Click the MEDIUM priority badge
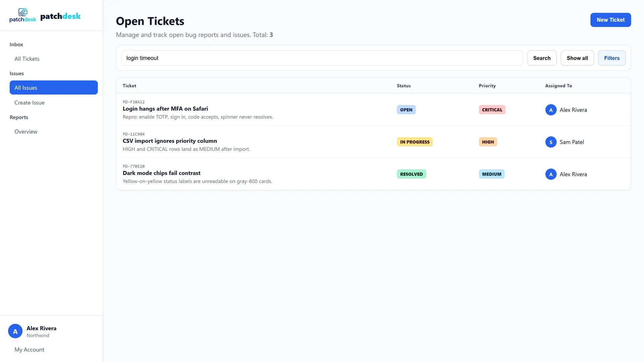 [491, 174]
